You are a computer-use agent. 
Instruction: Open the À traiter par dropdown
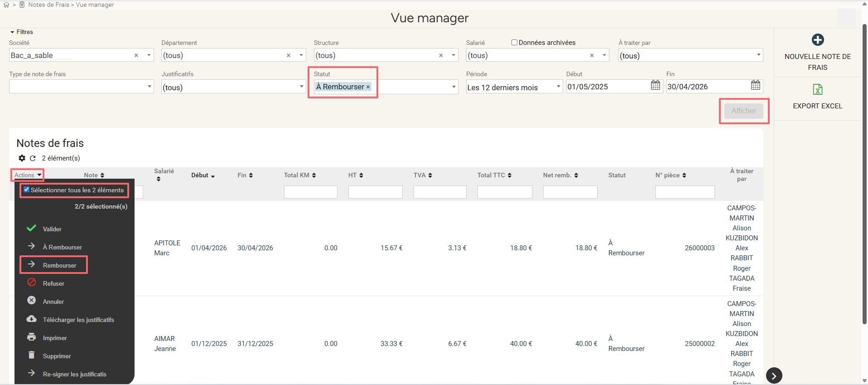tap(690, 55)
